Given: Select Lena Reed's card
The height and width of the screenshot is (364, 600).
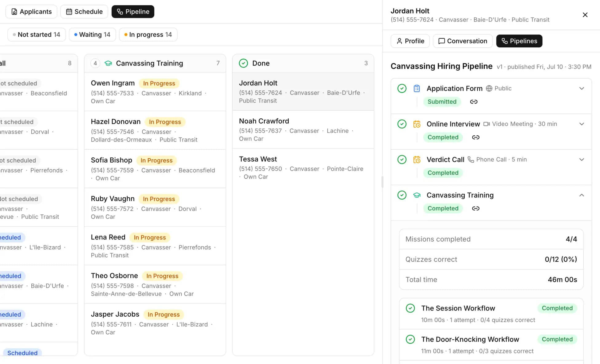Looking at the screenshot, I should click(155, 246).
